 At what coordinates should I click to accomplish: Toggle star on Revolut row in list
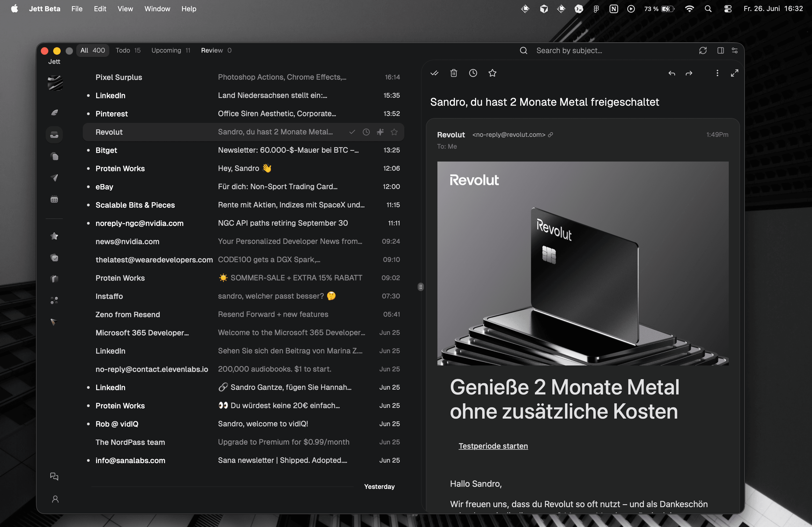[x=394, y=132]
